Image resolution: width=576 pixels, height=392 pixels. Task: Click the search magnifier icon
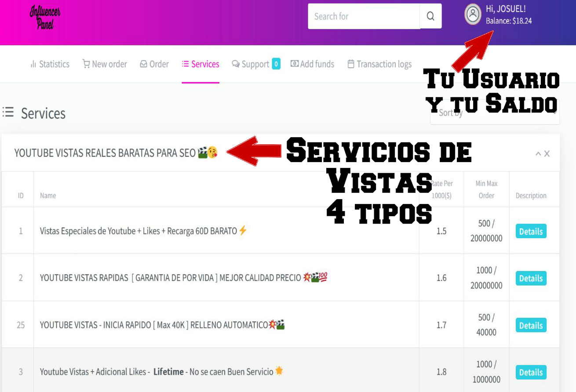tap(430, 16)
